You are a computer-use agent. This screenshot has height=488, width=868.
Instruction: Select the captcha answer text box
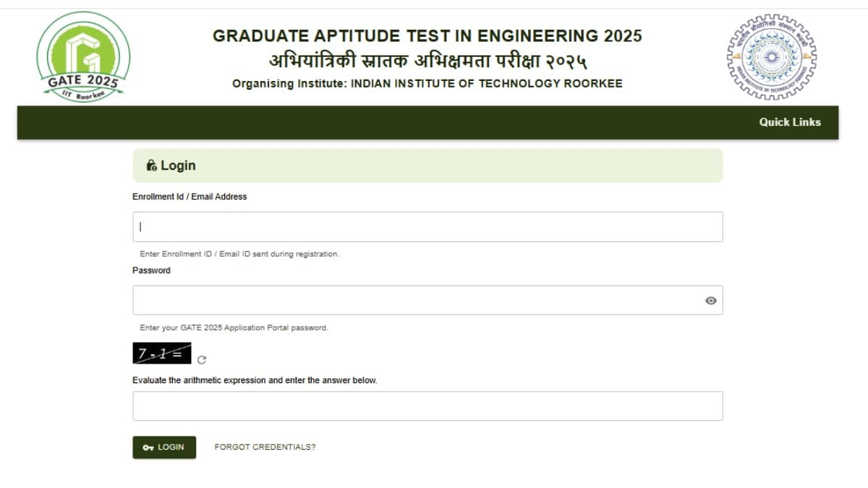427,406
